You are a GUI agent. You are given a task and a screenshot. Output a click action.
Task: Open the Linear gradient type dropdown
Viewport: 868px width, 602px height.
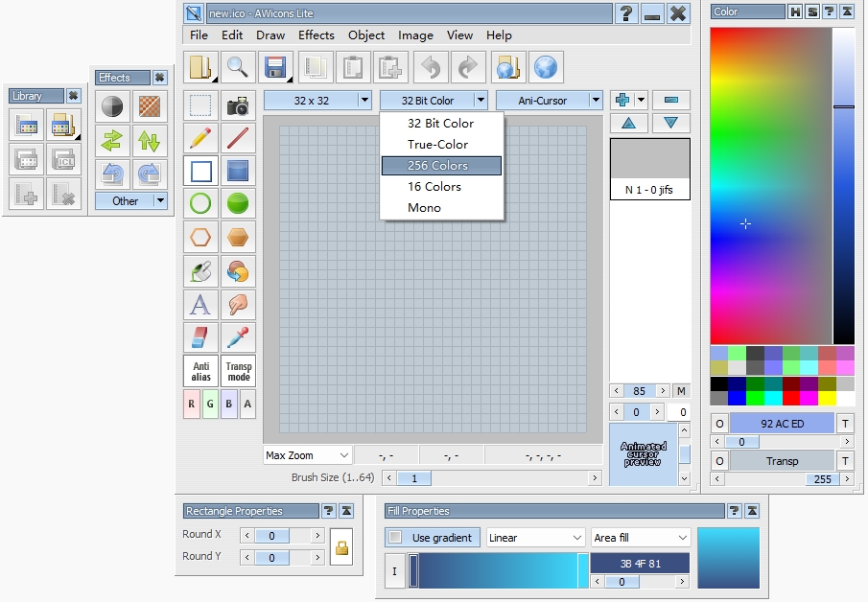click(x=535, y=538)
